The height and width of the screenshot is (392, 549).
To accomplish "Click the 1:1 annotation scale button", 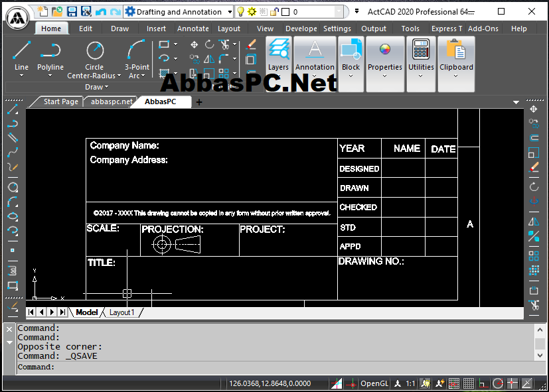I will point(410,383).
